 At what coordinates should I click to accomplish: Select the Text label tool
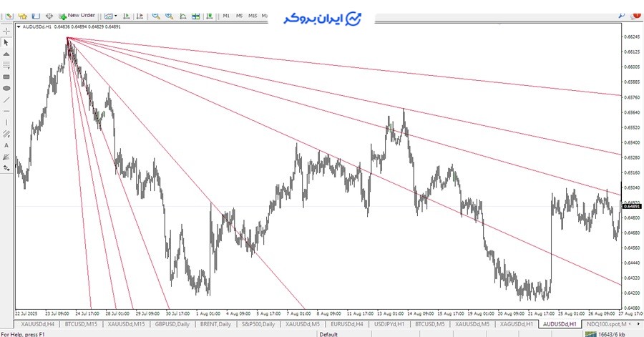click(6, 145)
